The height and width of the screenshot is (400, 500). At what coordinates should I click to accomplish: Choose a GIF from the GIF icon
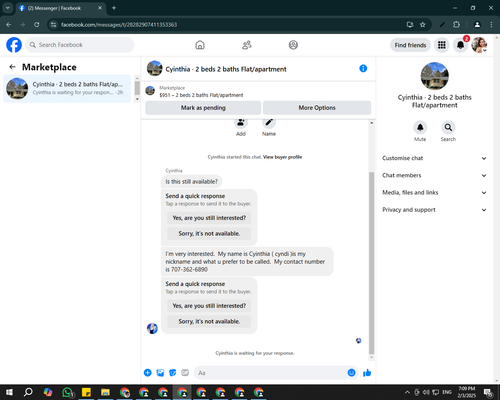coord(185,373)
